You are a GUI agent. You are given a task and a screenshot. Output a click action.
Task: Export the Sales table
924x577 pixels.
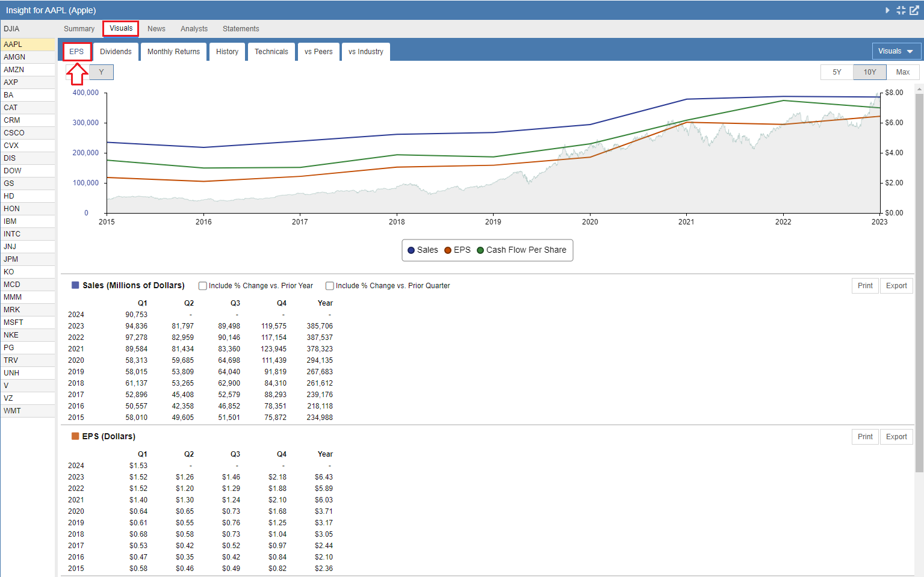(896, 286)
